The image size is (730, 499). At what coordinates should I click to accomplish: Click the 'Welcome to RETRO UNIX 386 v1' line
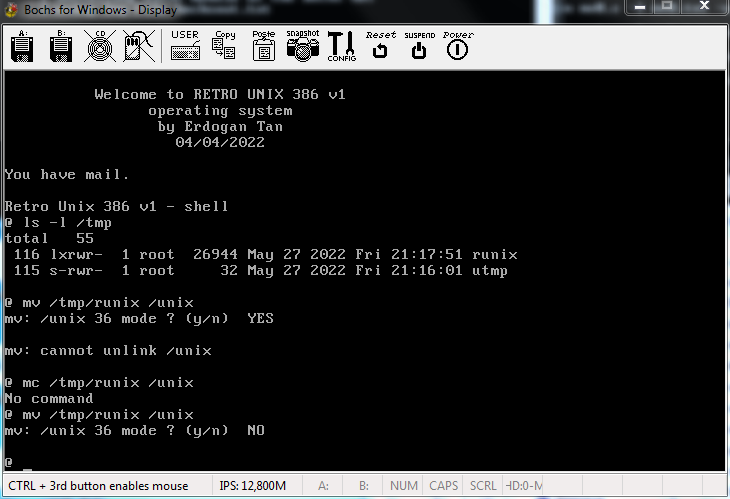pyautogui.click(x=220, y=94)
